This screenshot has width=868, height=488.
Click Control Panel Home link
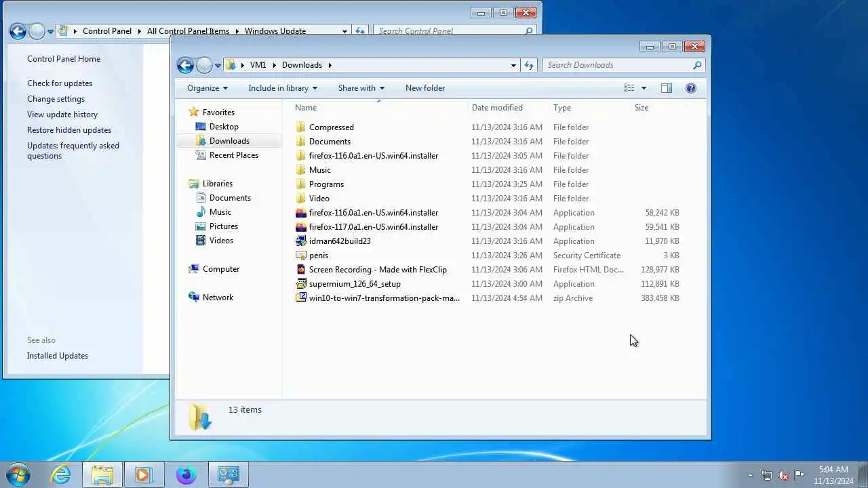click(x=64, y=59)
